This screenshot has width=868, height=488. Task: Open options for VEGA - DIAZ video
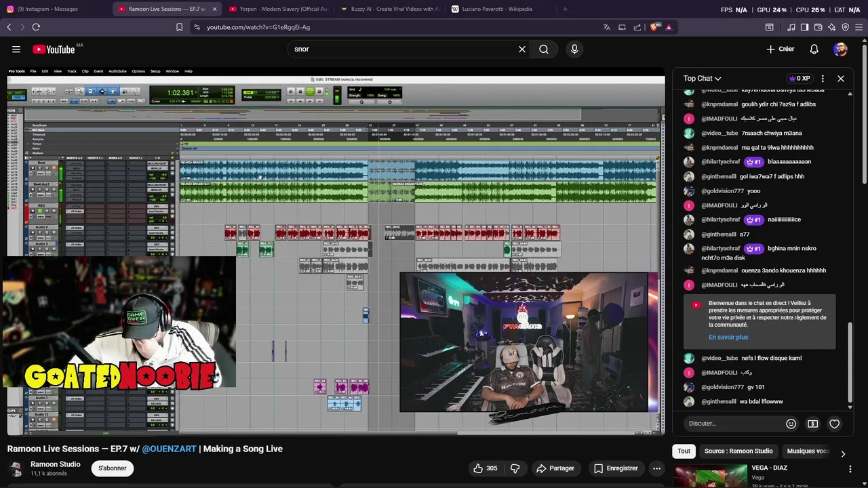(850, 469)
